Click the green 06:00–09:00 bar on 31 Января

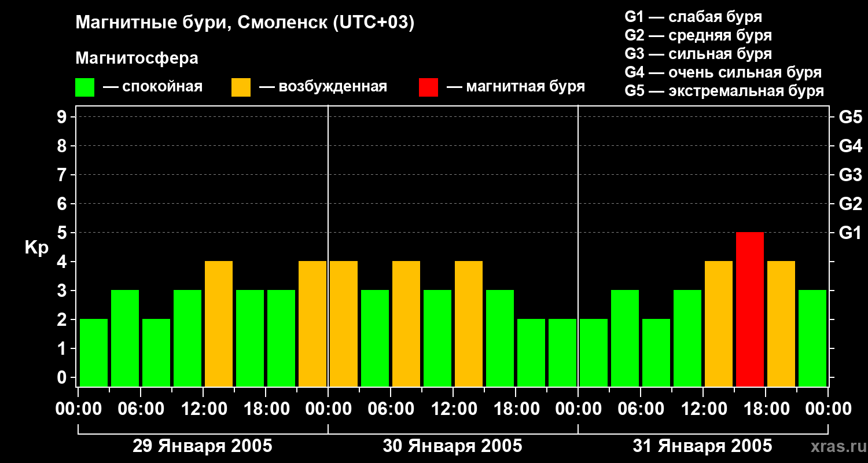(656, 352)
